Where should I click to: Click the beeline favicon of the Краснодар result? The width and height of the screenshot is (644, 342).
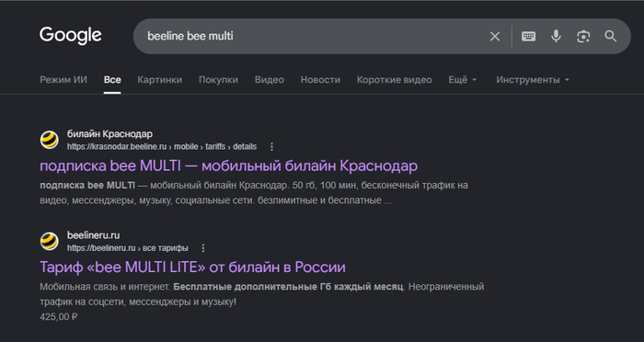point(50,140)
